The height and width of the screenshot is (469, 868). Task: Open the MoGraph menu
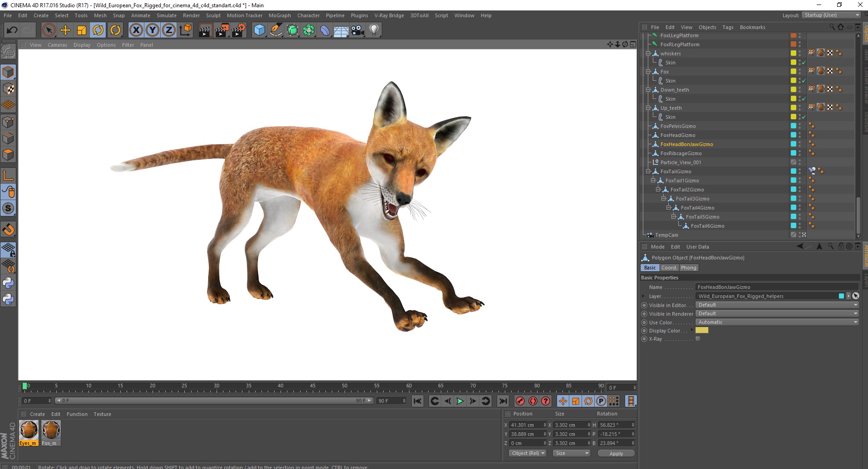[280, 15]
